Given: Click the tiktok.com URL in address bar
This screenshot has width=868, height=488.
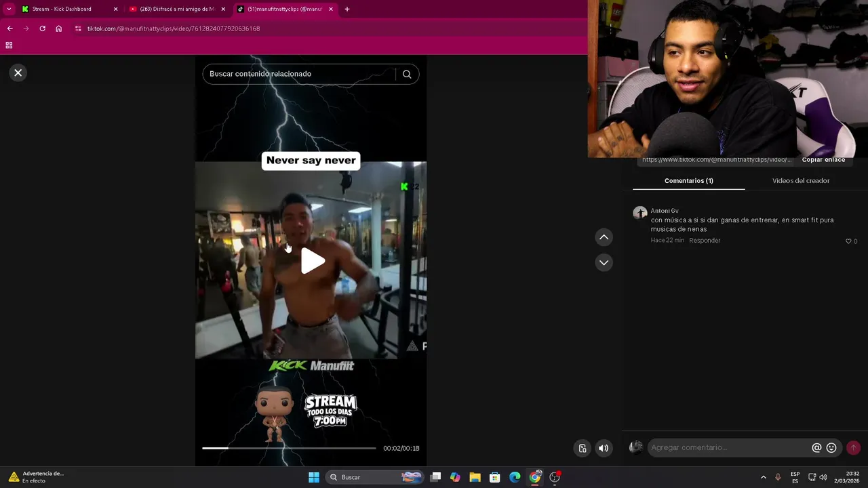Looking at the screenshot, I should coord(174,28).
